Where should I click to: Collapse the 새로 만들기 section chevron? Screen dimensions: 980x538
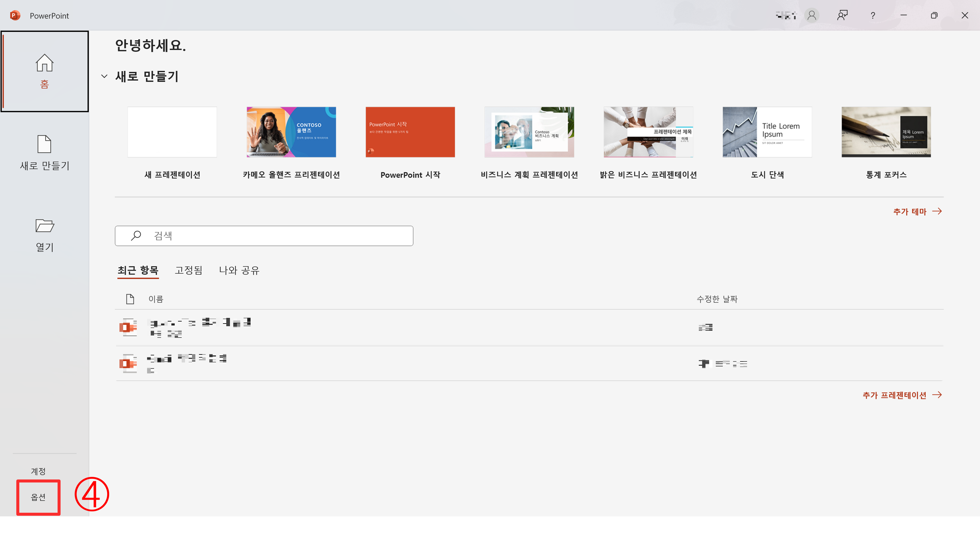coord(104,76)
